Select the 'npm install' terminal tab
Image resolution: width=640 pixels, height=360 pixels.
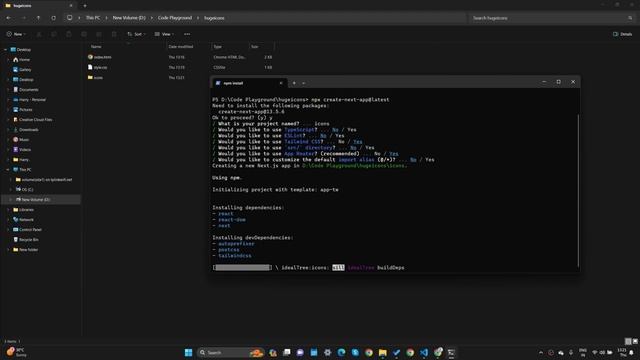click(249, 83)
